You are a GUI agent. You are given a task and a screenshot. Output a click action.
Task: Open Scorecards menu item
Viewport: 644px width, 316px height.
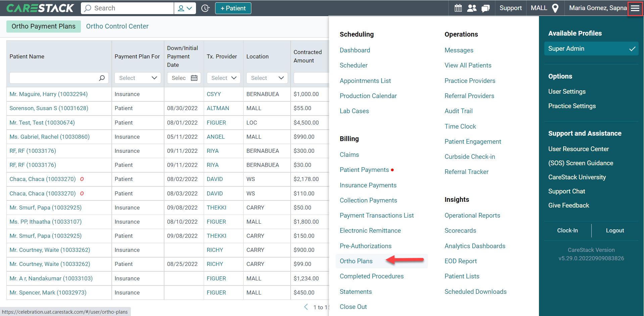coord(460,230)
